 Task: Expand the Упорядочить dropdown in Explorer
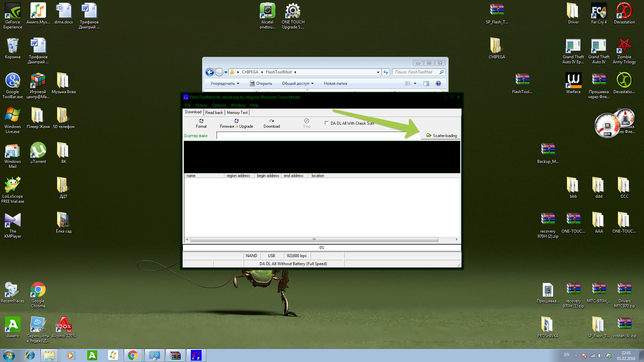coord(225,83)
